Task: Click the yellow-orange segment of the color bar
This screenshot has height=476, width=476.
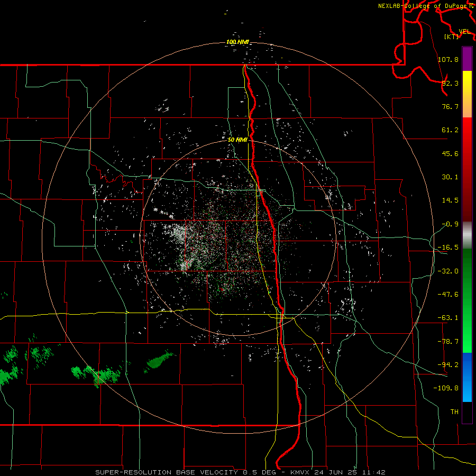Action: pyautogui.click(x=467, y=94)
